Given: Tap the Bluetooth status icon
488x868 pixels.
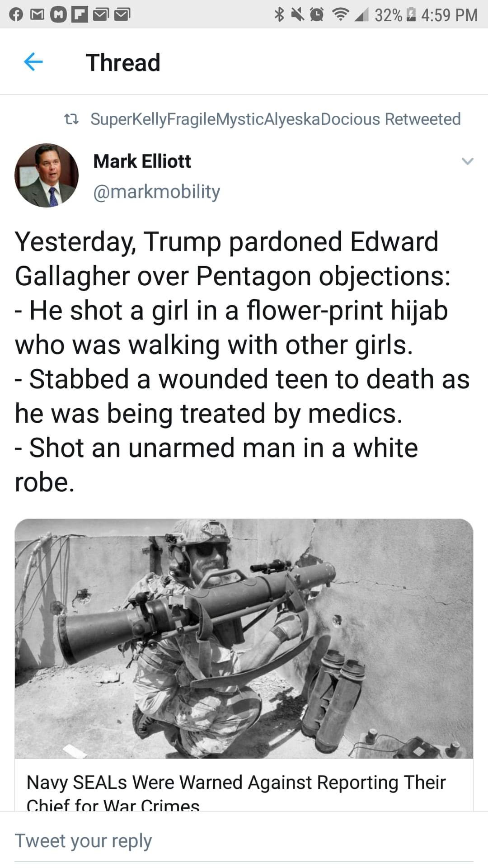Looking at the screenshot, I should pyautogui.click(x=280, y=15).
